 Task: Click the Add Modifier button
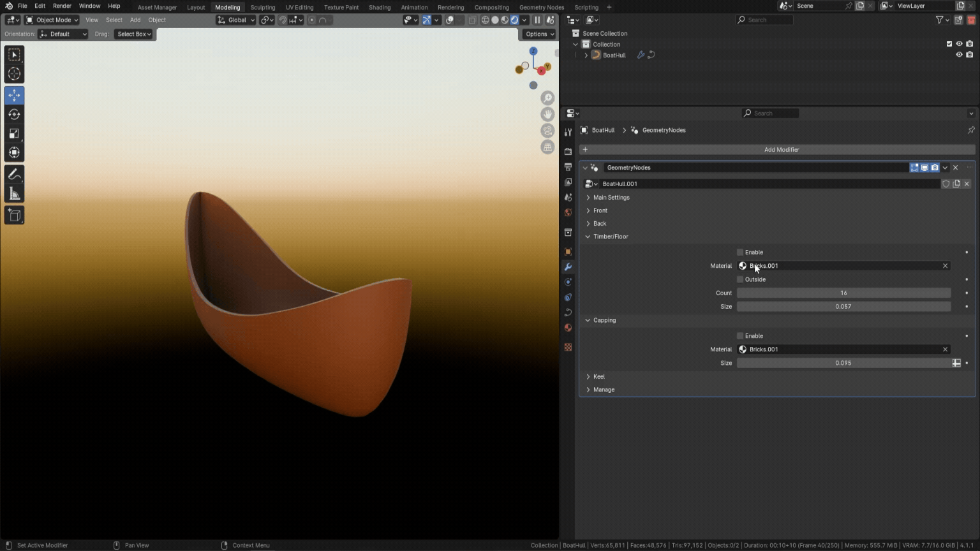[781, 150]
